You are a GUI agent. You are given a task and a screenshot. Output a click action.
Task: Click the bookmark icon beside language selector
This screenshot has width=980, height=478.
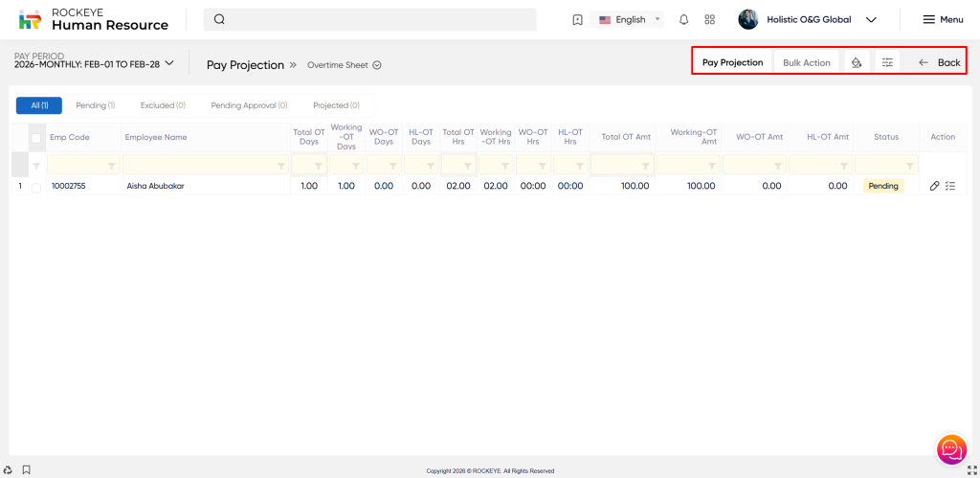[x=577, y=19]
